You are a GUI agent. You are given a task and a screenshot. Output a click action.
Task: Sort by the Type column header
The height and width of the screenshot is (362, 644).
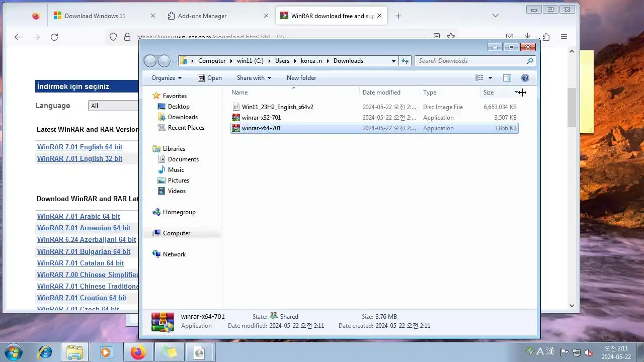point(450,93)
